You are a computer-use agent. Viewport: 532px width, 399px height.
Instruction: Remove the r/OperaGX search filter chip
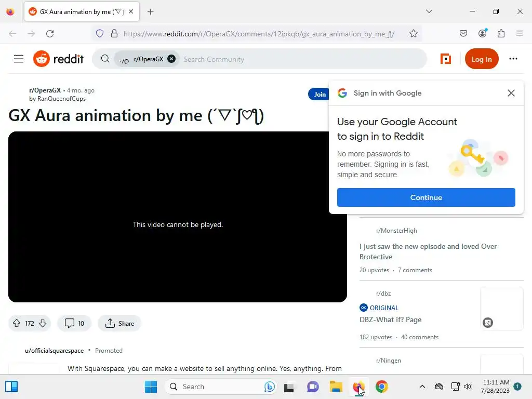[x=171, y=59]
